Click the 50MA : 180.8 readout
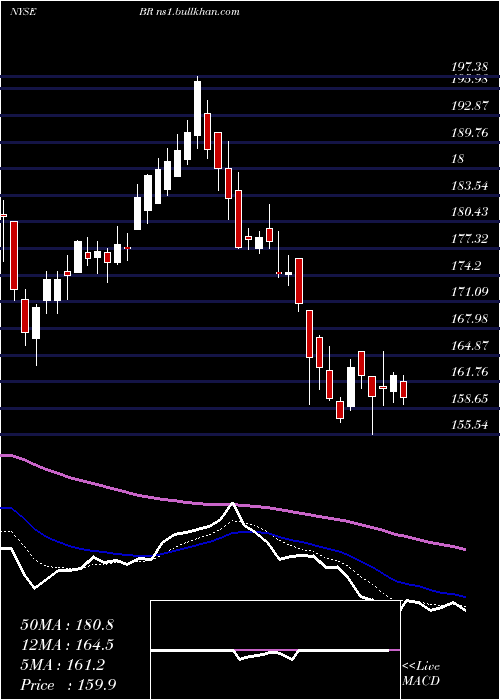500x700 pixels. point(67,625)
